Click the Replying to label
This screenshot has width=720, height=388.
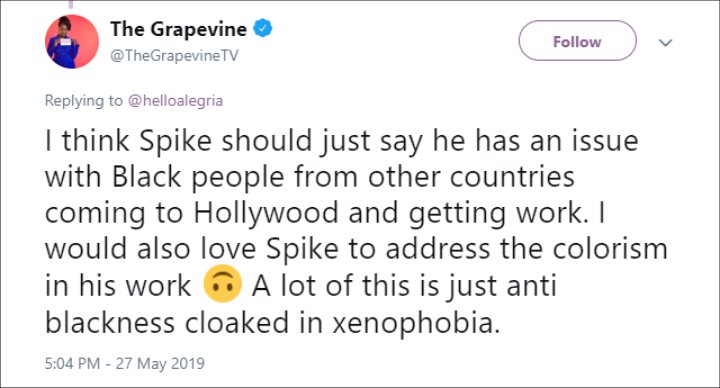[x=84, y=101]
